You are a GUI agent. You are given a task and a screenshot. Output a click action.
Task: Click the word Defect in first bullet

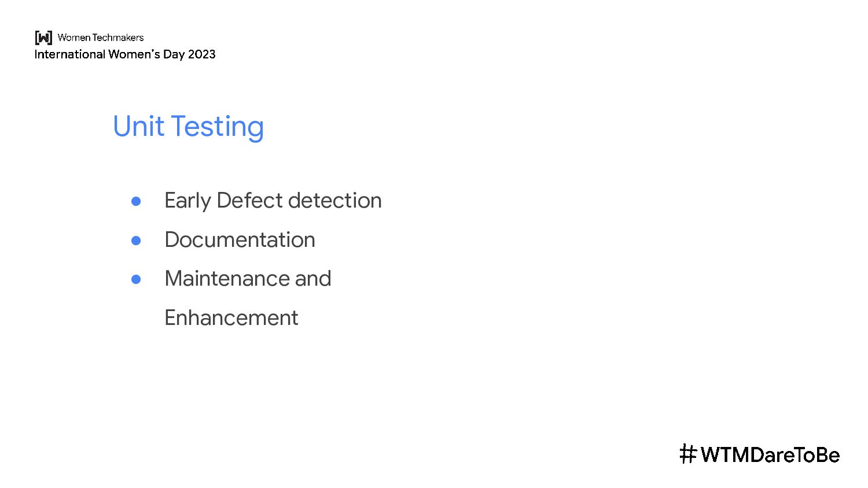(x=249, y=201)
